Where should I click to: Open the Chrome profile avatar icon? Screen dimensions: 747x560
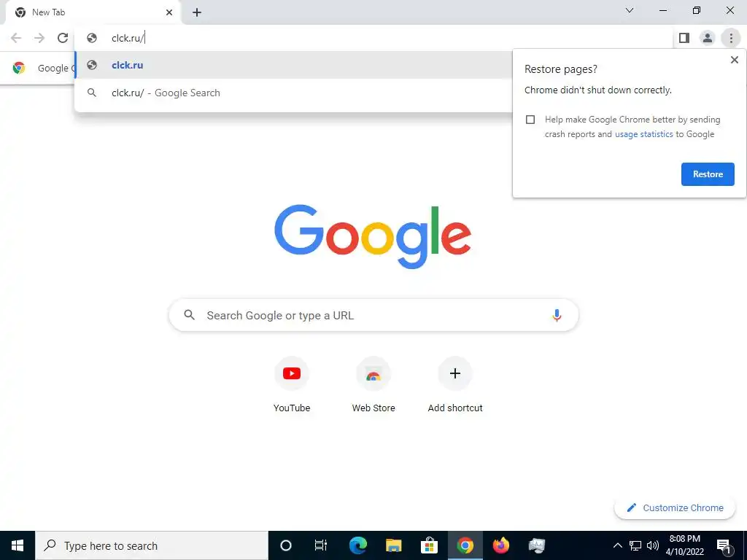[x=708, y=38]
